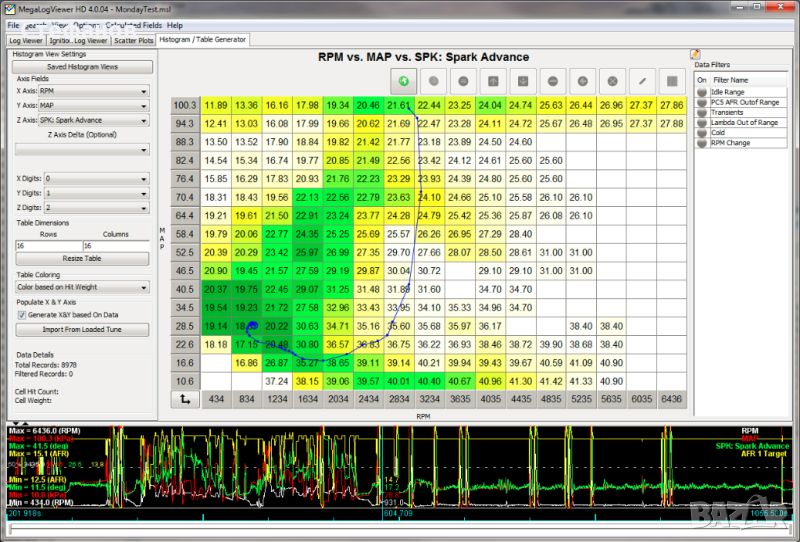Enable the Idle Range data filter
The width and height of the screenshot is (800, 542).
tap(700, 92)
